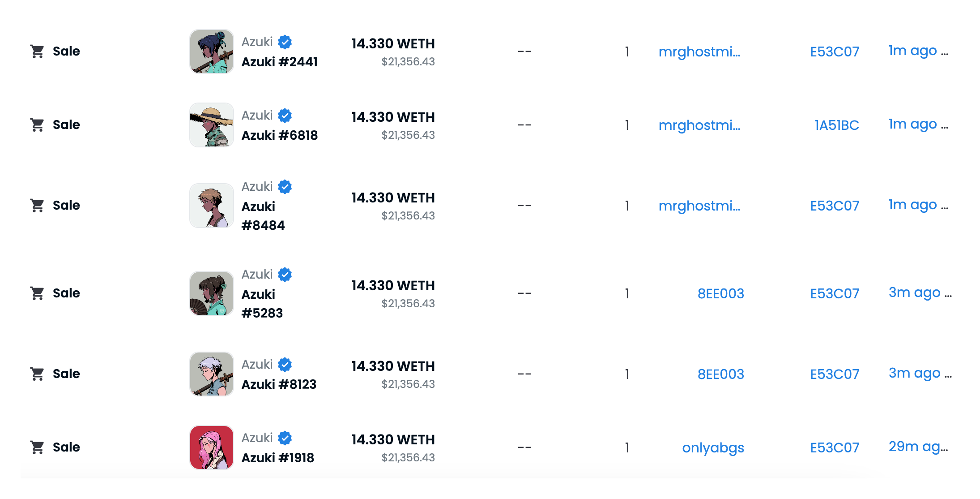Viewport: 980px width, 499px height.
Task: Click the 29m ago transaction timestamp
Action: (x=917, y=447)
